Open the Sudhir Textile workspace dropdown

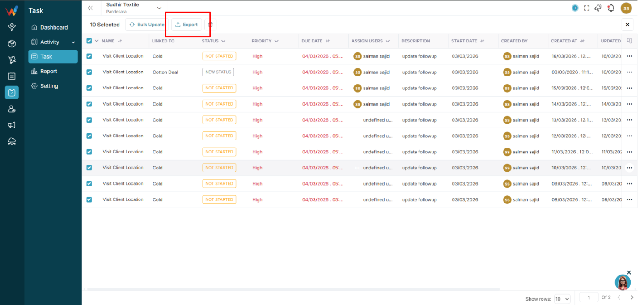pyautogui.click(x=134, y=8)
